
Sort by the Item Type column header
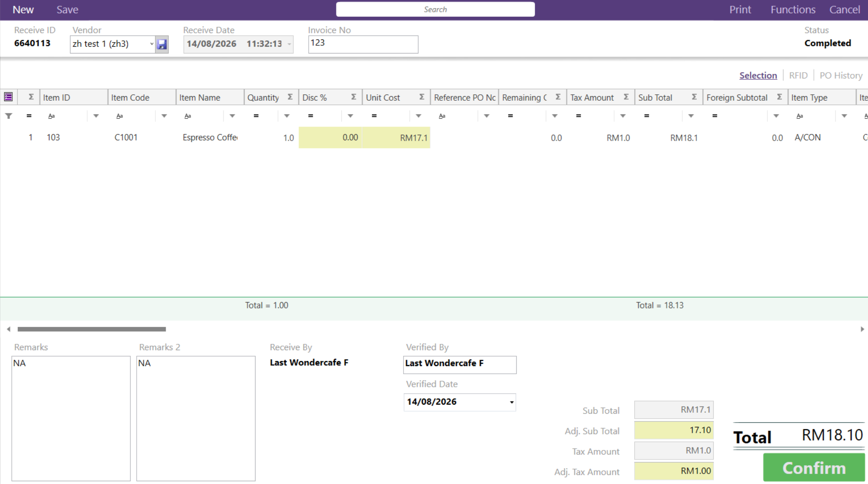click(x=821, y=97)
